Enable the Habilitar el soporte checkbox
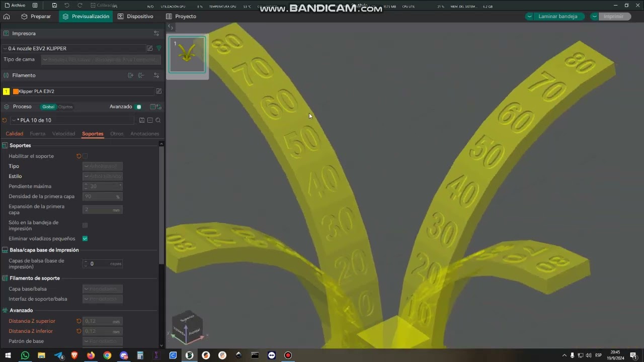The width and height of the screenshot is (644, 362). [x=85, y=156]
